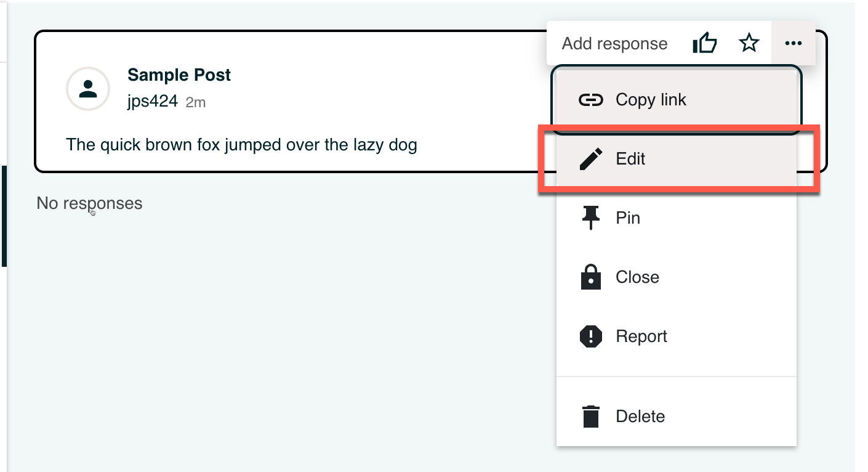This screenshot has width=868, height=472.
Task: Click the trash can icon
Action: coord(591,417)
